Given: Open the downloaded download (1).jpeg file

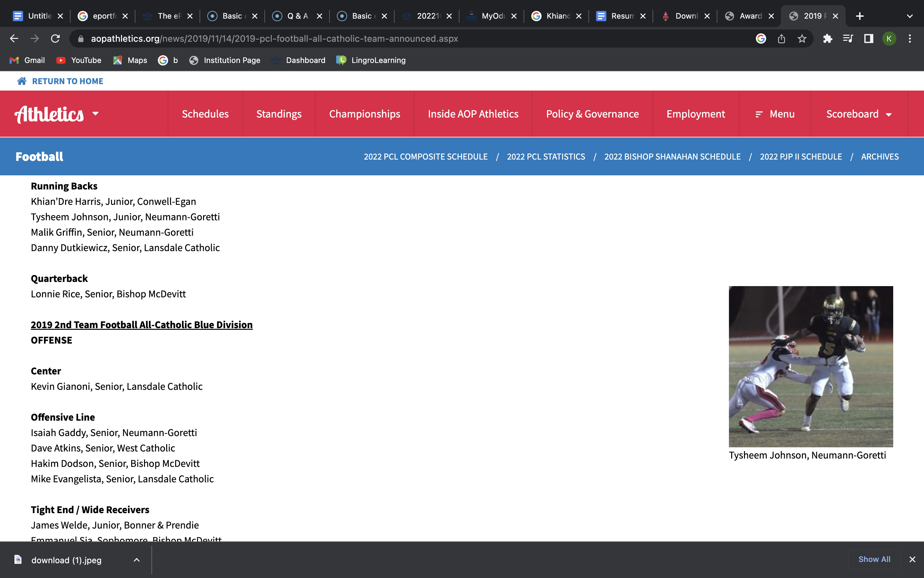Looking at the screenshot, I should (x=66, y=560).
